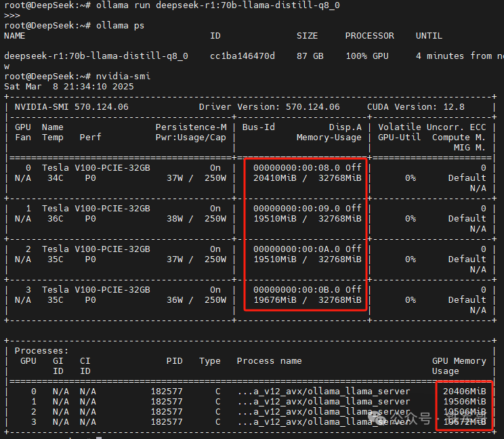Viewport: 504px width, 439px height.
Task: Click CUDA Version 12.8 text
Action: pyautogui.click(x=416, y=106)
